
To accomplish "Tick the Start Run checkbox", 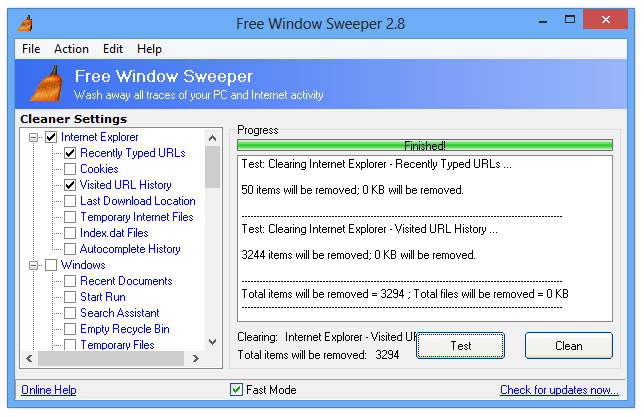I will pyautogui.click(x=70, y=297).
